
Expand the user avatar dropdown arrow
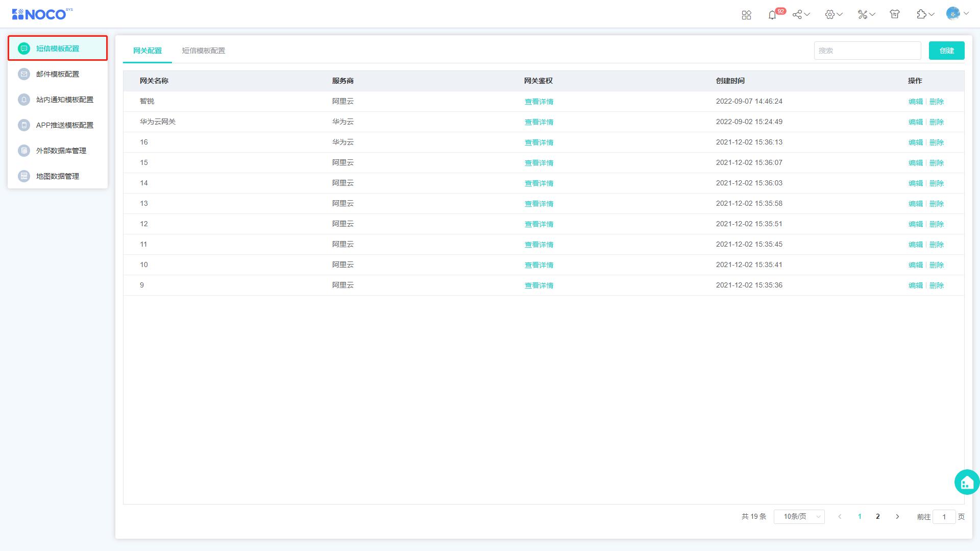point(966,14)
